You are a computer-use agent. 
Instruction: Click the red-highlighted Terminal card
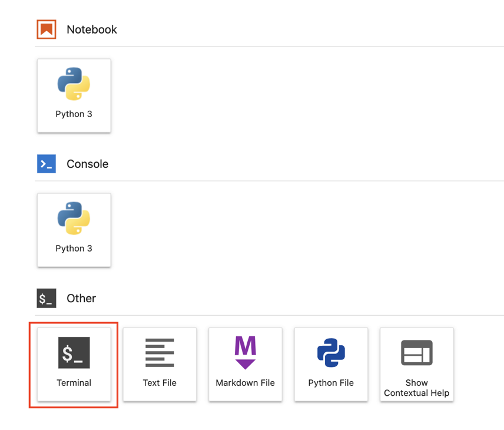tap(74, 365)
